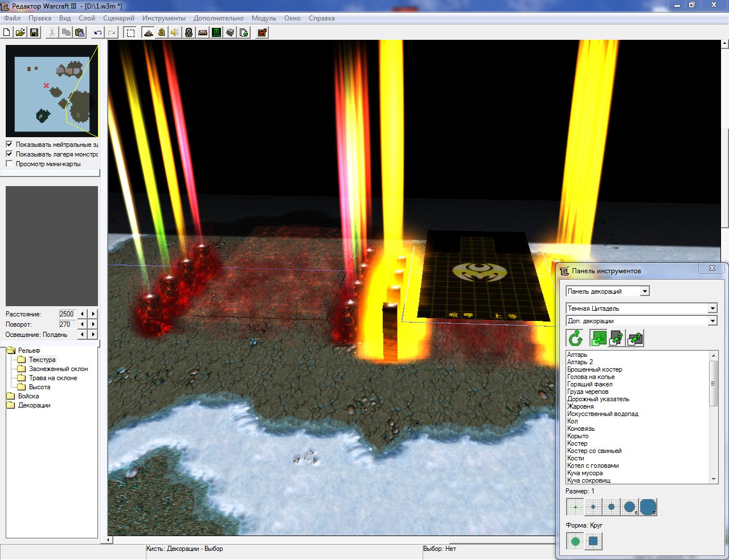Open the Дополнительно menu
This screenshot has height=560, width=729.
(x=219, y=18)
